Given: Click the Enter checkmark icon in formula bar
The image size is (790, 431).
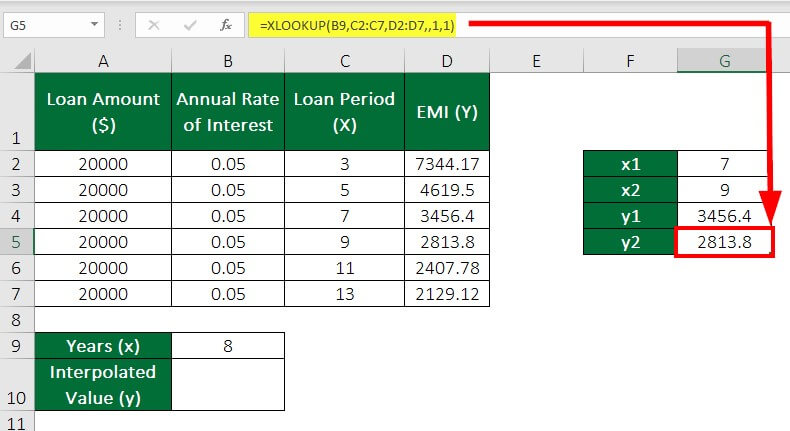Looking at the screenshot, I should [190, 25].
